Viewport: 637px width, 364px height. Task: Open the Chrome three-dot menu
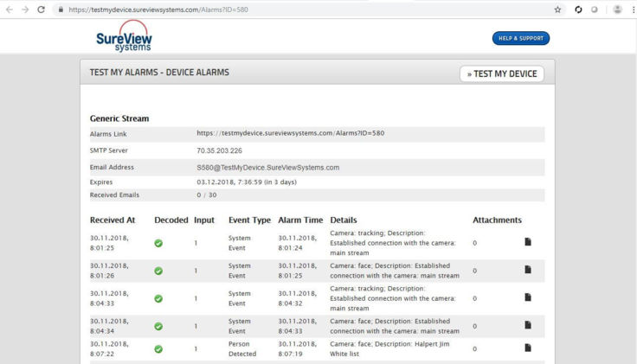(x=632, y=9)
